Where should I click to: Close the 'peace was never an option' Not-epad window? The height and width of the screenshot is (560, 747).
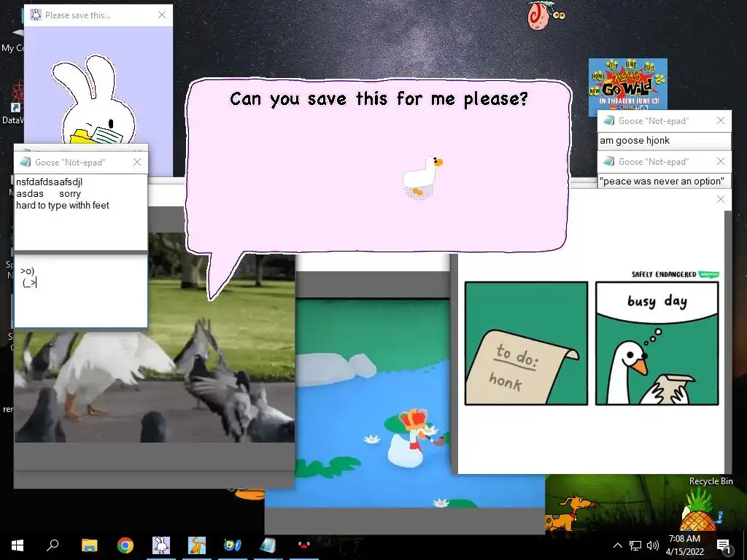[x=721, y=161]
